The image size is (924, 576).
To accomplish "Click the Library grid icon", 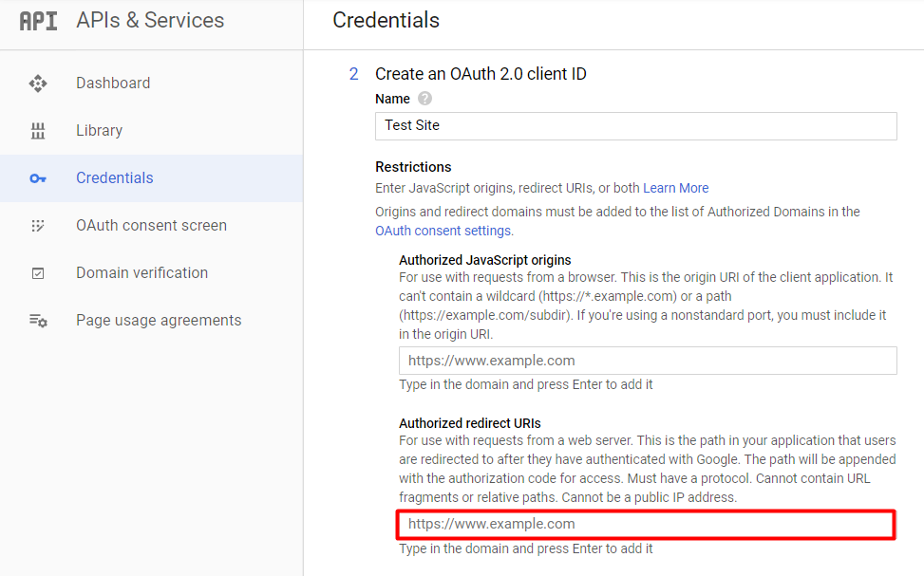I will pyautogui.click(x=38, y=130).
